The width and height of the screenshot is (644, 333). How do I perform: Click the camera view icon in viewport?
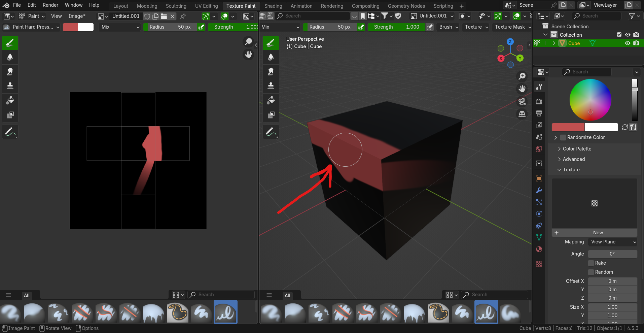pyautogui.click(x=522, y=101)
